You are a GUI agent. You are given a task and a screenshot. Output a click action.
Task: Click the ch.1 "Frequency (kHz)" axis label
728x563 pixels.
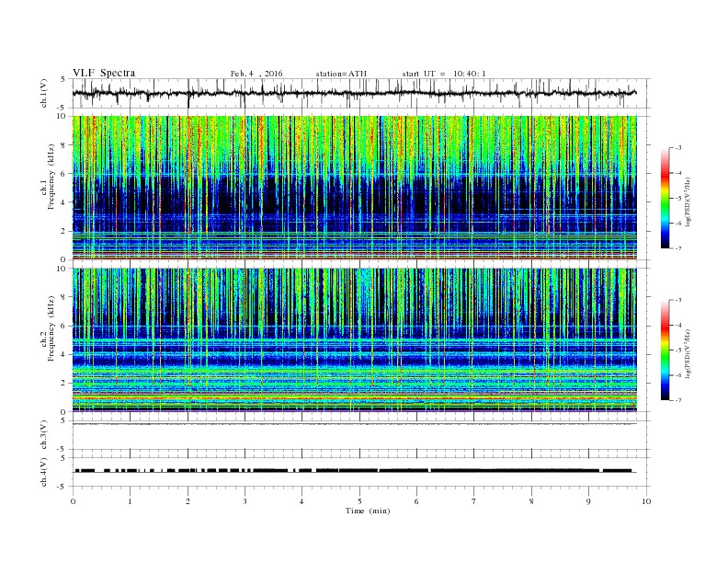[x=51, y=176]
